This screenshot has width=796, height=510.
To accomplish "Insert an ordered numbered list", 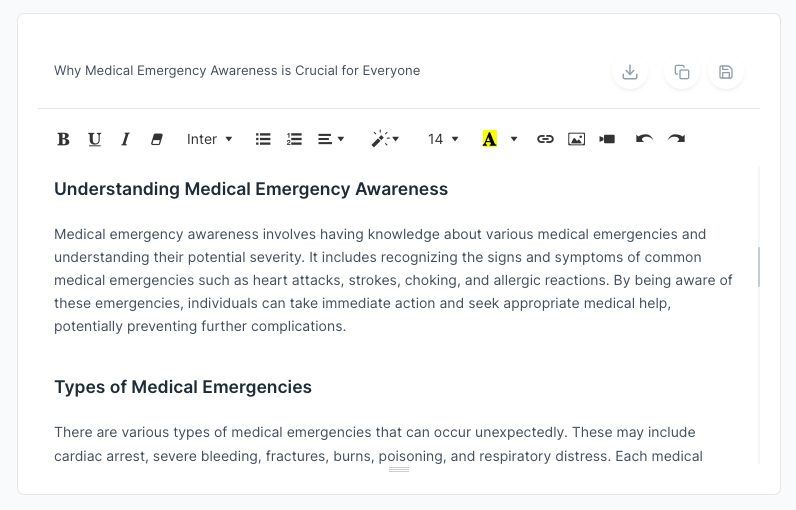I will tap(294, 139).
